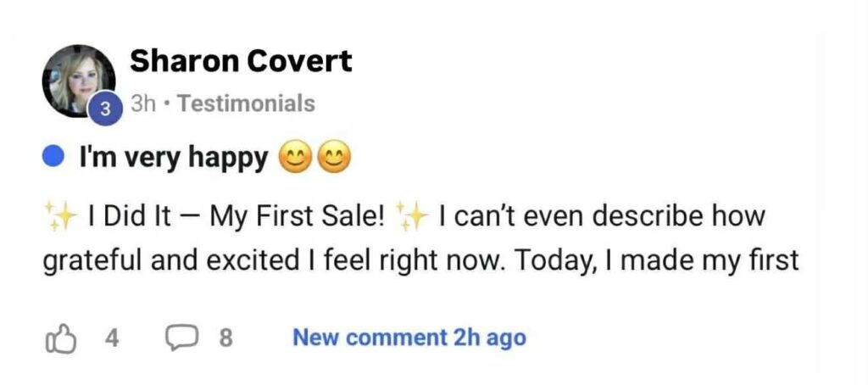The image size is (868, 385).
Task: Click the blue unread dot indicator
Action: (55, 157)
